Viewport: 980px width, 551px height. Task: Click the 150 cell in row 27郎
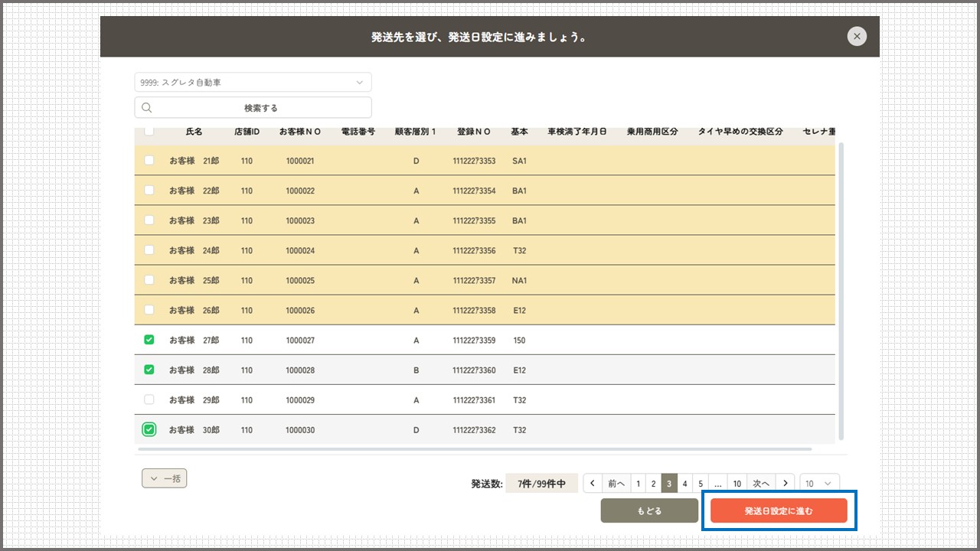coord(520,341)
